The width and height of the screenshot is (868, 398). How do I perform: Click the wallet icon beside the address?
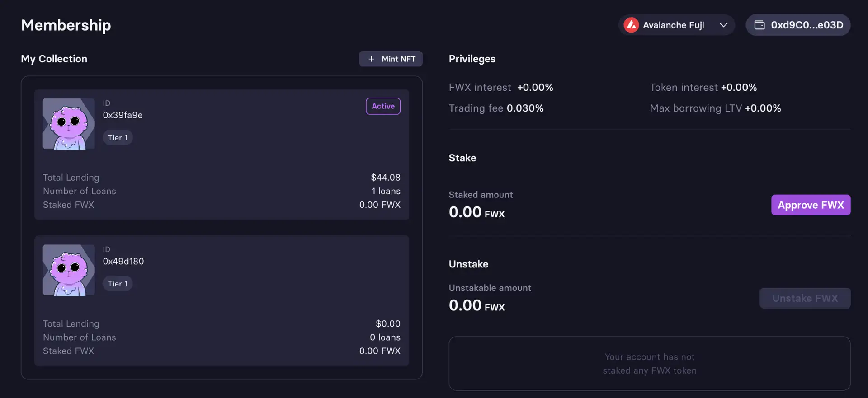tap(759, 25)
